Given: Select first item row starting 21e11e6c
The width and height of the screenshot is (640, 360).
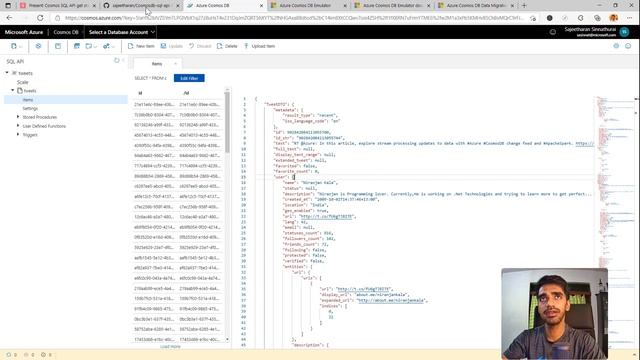Looking at the screenshot, I should 178,104.
